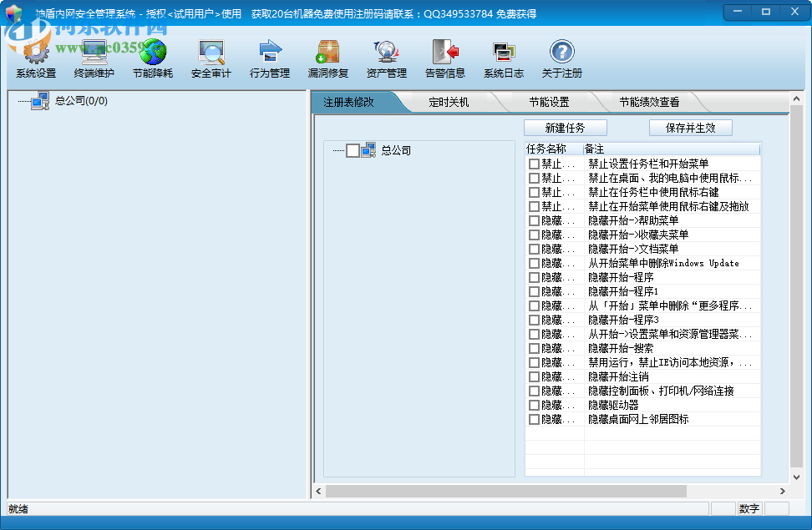The image size is (812, 530).
Task: Check the 隐藏开始注销 task checkbox
Action: 534,377
